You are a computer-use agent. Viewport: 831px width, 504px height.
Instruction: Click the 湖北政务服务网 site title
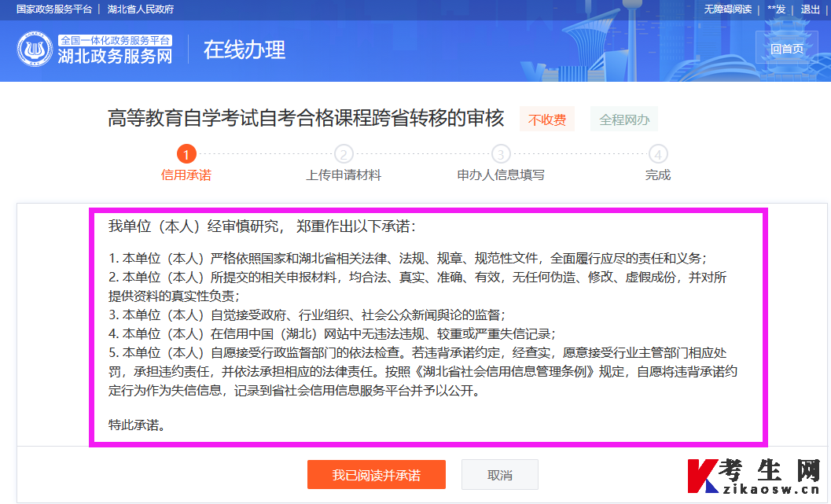pyautogui.click(x=115, y=56)
